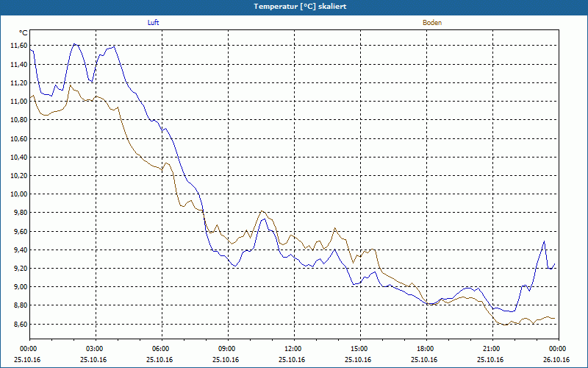The width and height of the screenshot is (588, 368).
Task: Click the brown Boden legend label
Action: tap(432, 23)
